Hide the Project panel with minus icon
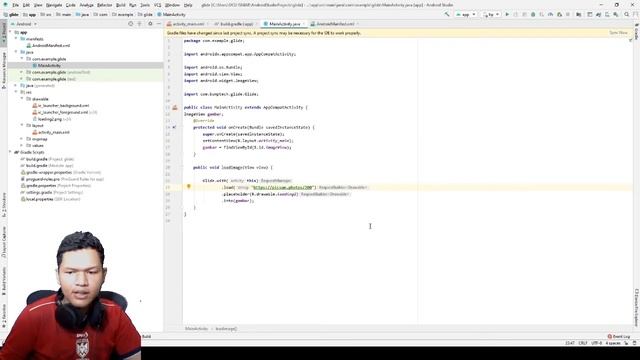Screen dimensions: 640x360 [159, 24]
